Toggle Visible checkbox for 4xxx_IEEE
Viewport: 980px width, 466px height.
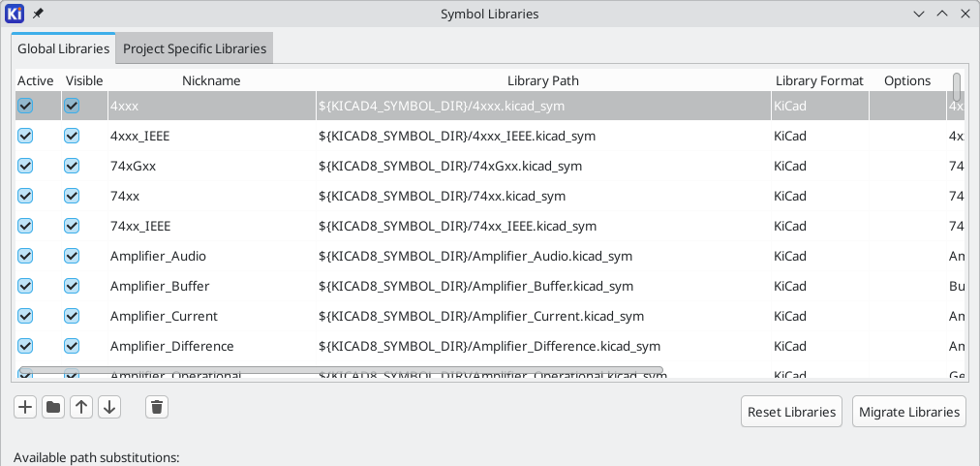pos(72,136)
